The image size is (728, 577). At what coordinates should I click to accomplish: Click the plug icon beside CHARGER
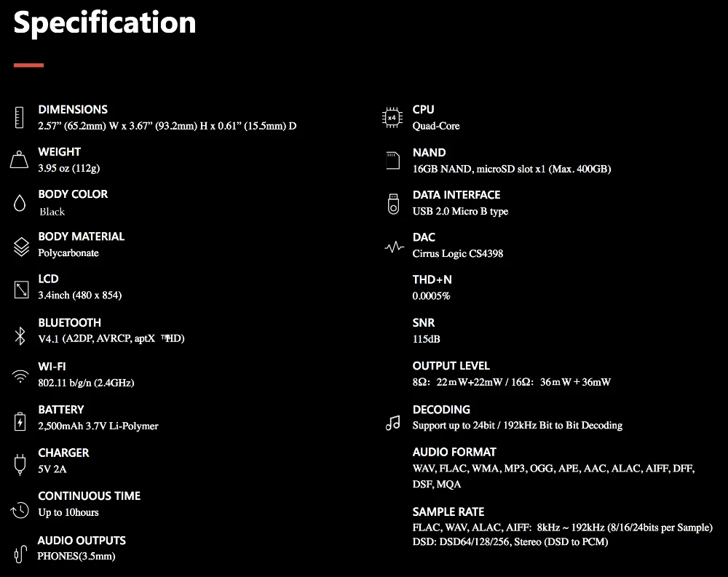20,465
